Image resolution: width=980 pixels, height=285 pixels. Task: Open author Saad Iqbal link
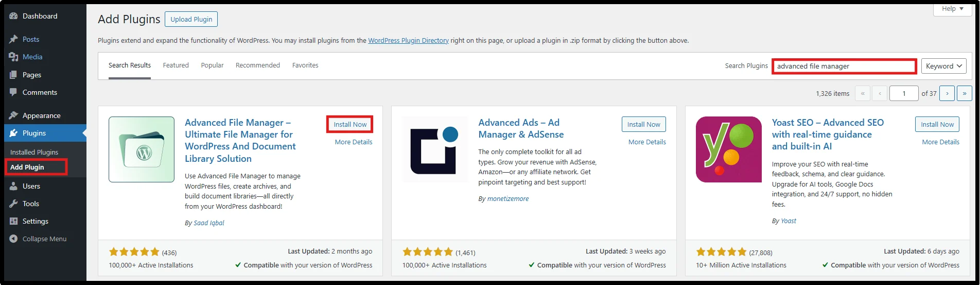tap(209, 223)
